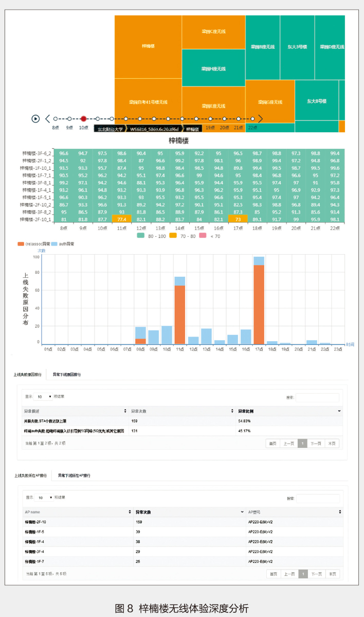Select the 梓楠楼-1F-5 AP row
Viewport: 364px width, 617px height.
pyautogui.click(x=183, y=532)
